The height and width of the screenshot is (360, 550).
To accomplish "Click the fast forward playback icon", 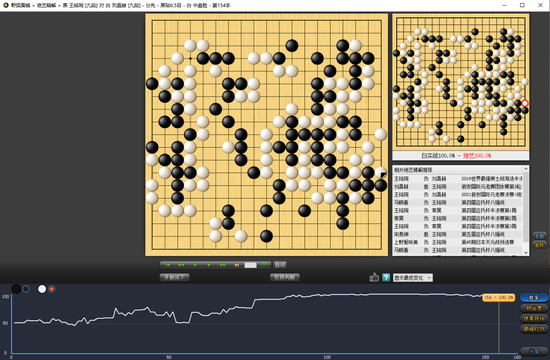I will coord(223,265).
